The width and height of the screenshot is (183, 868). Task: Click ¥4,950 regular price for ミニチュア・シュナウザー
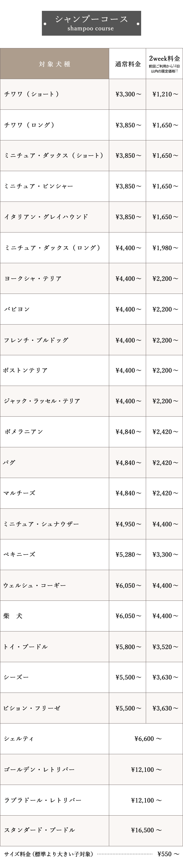[x=128, y=524]
